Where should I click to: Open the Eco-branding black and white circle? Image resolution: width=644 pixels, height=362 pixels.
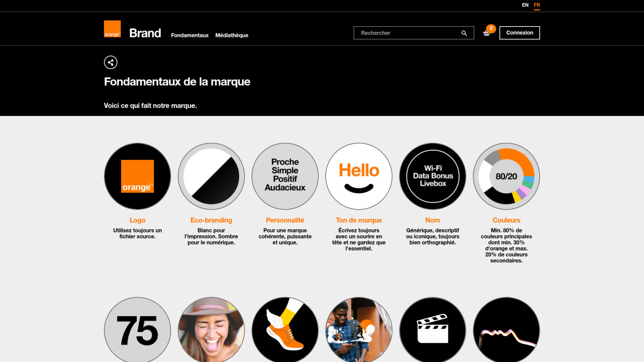click(x=211, y=176)
